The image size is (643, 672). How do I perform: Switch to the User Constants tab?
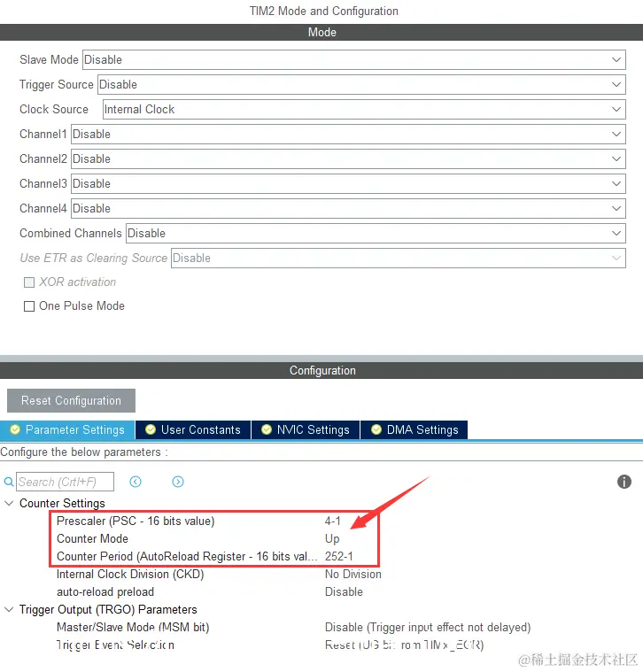coord(193,430)
